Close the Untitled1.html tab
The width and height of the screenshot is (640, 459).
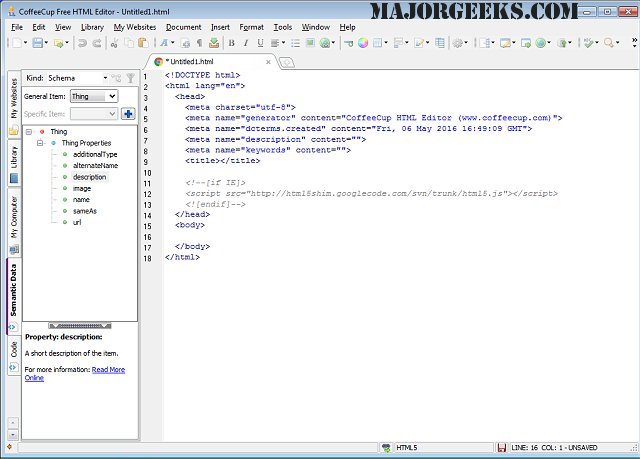point(268,62)
